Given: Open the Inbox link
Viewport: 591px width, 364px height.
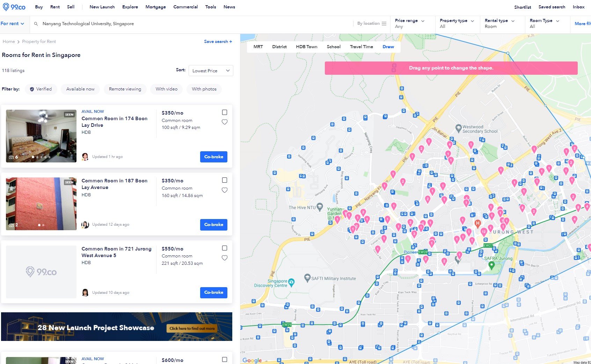Looking at the screenshot, I should point(578,7).
